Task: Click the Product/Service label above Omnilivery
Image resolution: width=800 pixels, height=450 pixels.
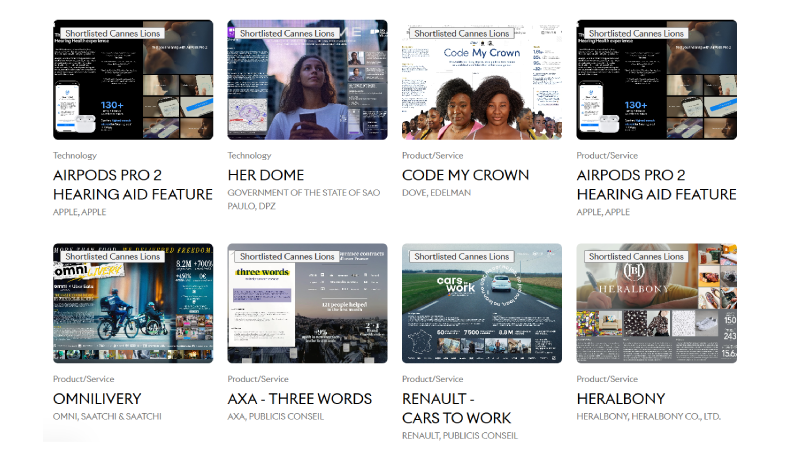Action: click(x=84, y=379)
